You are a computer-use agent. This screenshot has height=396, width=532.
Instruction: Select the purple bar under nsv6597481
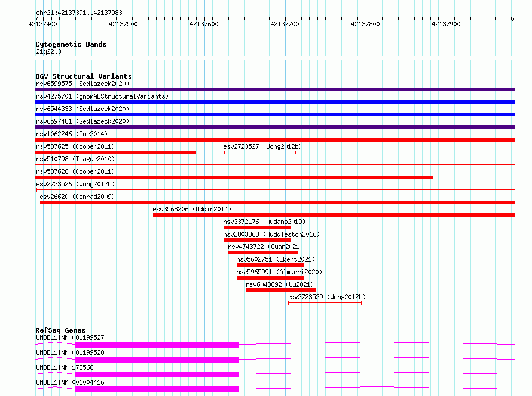tap(275, 127)
